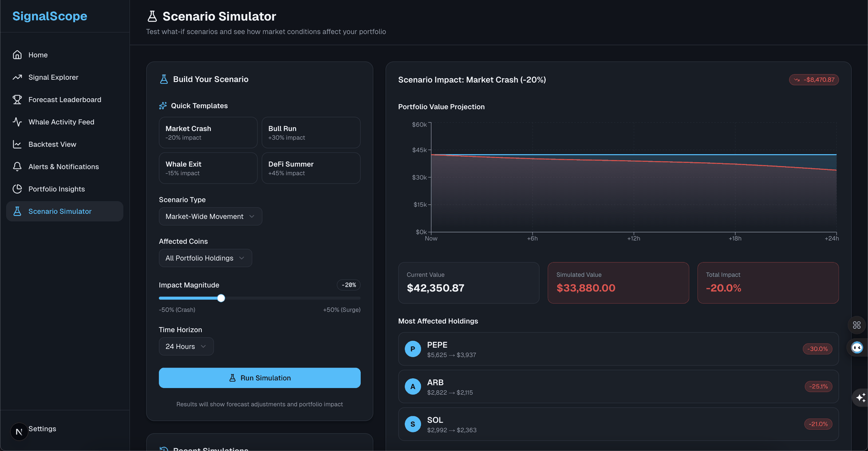Open the Affected Coins dropdown
This screenshot has width=868, height=451.
(x=205, y=258)
